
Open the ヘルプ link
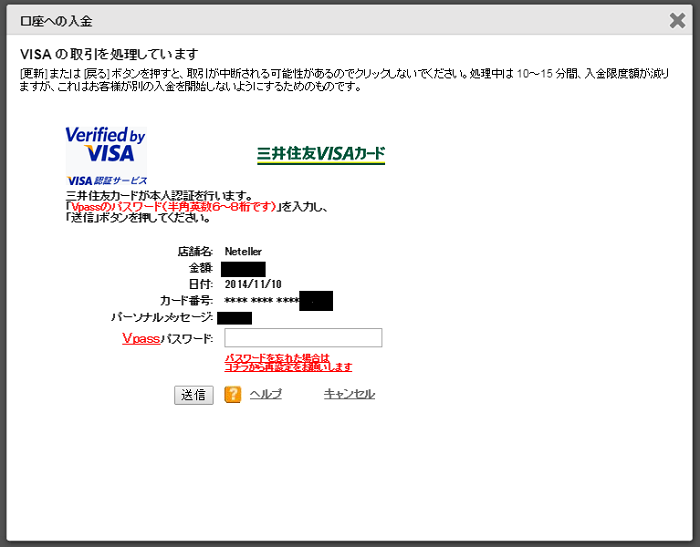(266, 394)
